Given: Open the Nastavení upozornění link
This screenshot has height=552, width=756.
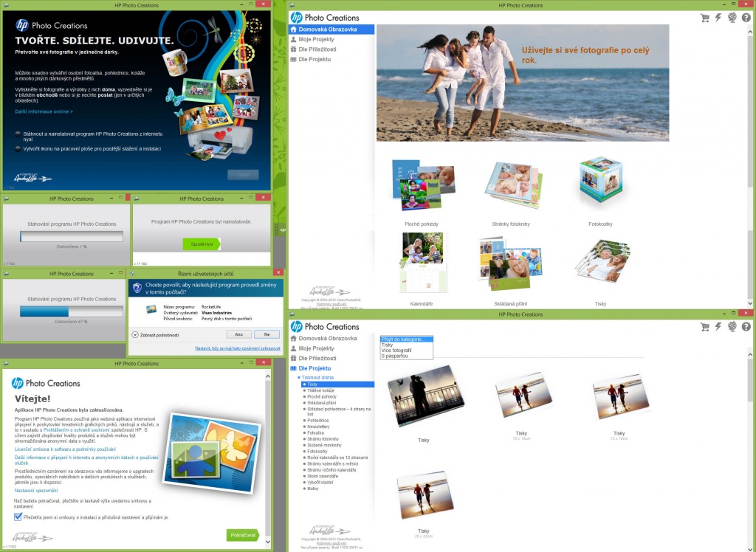Looking at the screenshot, I should [36, 491].
